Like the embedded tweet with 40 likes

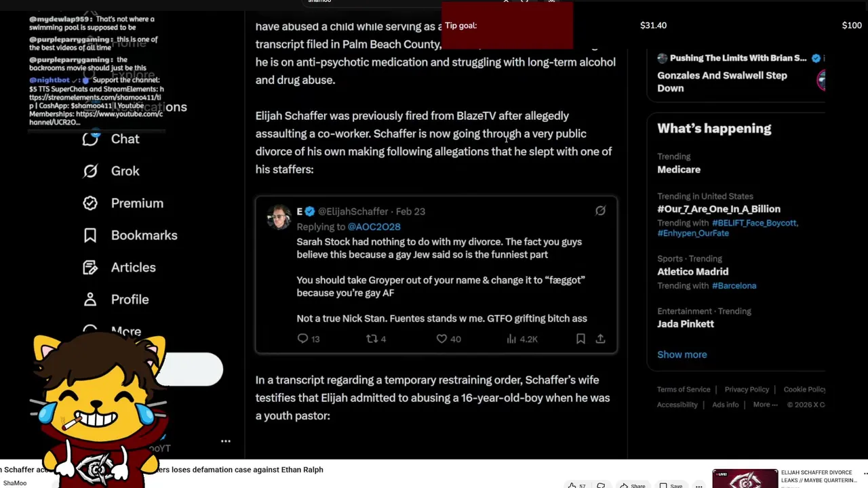click(x=441, y=338)
